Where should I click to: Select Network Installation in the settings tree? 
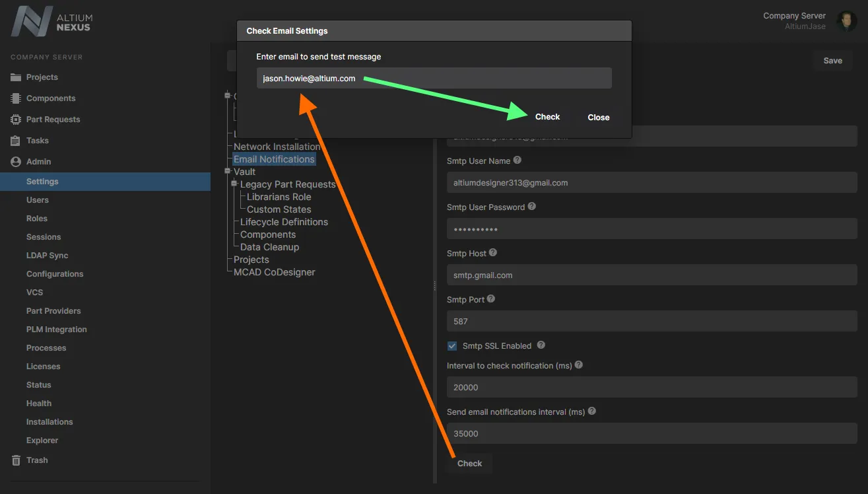click(277, 147)
